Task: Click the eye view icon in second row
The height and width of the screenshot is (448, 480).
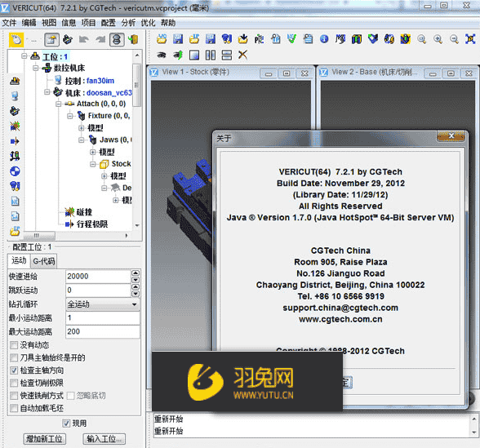Action: pos(162,55)
